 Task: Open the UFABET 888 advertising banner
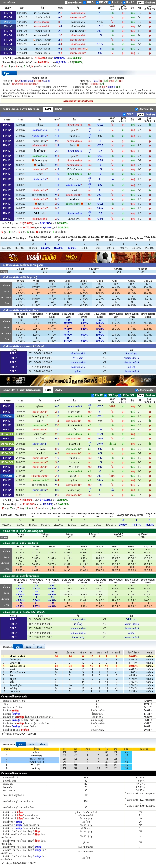tap(78, 380)
